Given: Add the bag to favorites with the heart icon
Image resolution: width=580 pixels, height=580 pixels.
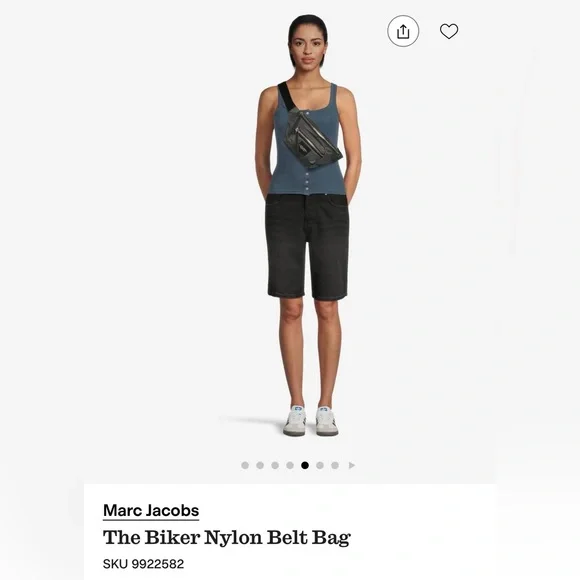Looking at the screenshot, I should click(449, 31).
